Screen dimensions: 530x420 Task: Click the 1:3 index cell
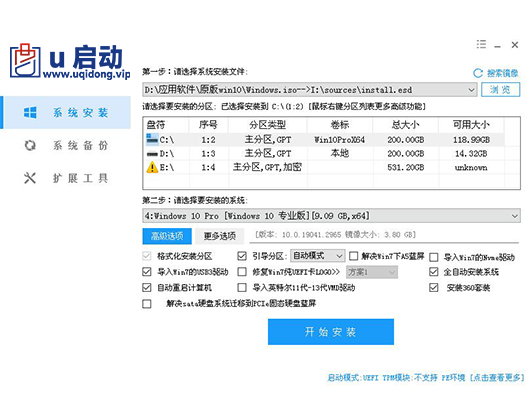tap(208, 153)
